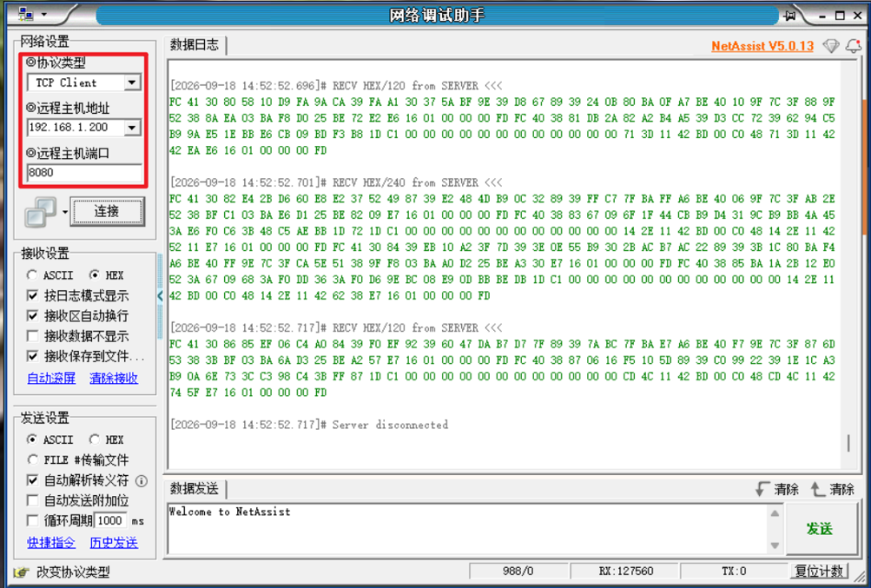Open the NetAssist V5.0.13 link

coord(762,46)
